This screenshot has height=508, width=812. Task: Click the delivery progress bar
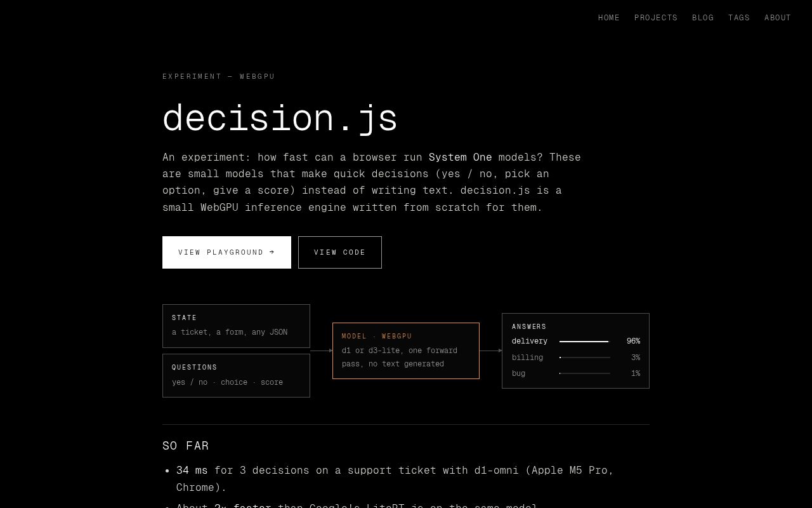tap(585, 342)
